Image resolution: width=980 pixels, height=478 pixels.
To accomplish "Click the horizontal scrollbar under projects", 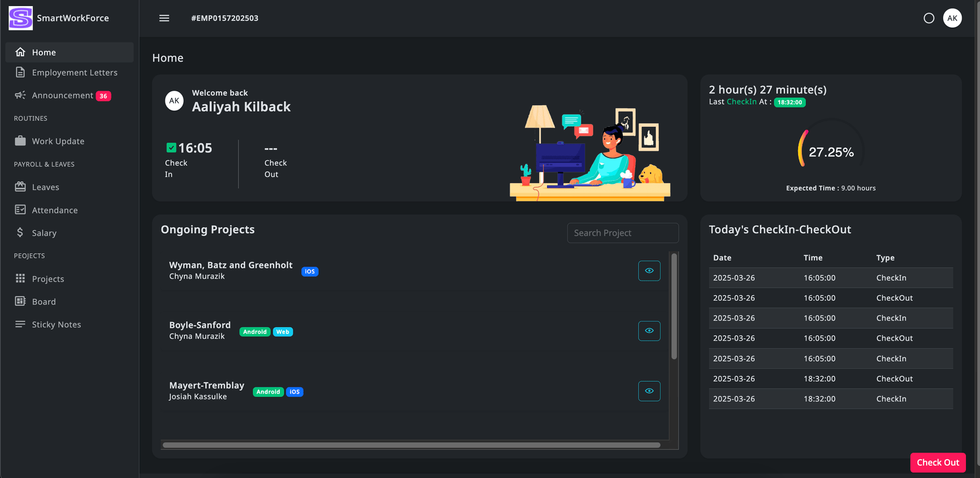I will click(411, 446).
